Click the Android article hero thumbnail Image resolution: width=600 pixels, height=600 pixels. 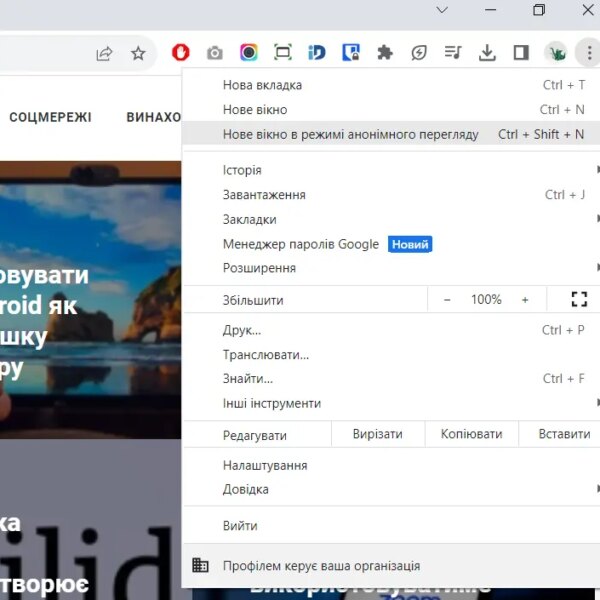[90, 300]
